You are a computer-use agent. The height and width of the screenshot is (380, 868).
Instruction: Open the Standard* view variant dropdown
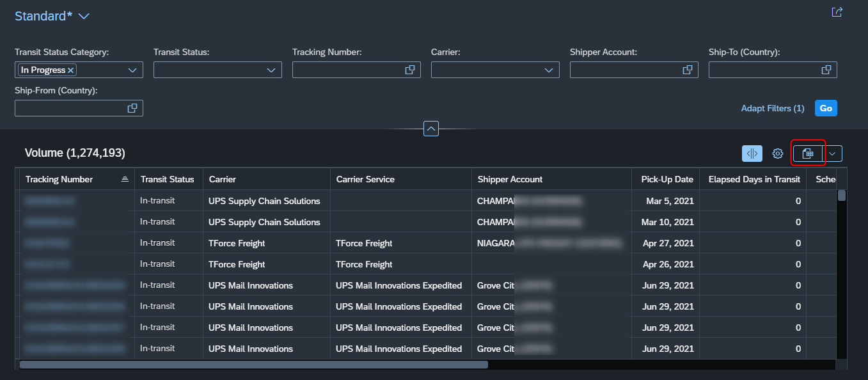(84, 17)
